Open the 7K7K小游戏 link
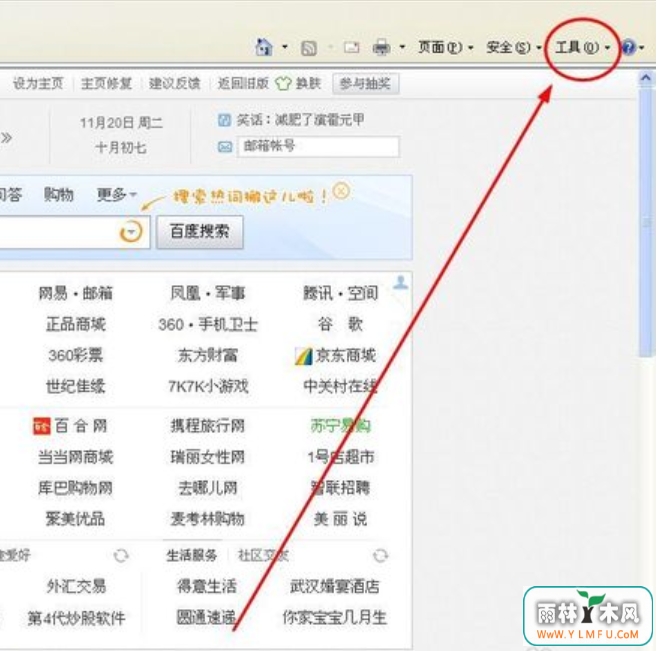 pyautogui.click(x=208, y=386)
